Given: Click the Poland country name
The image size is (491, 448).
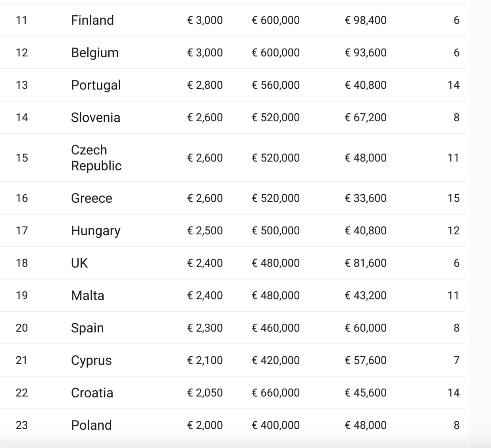Looking at the screenshot, I should 91,425.
